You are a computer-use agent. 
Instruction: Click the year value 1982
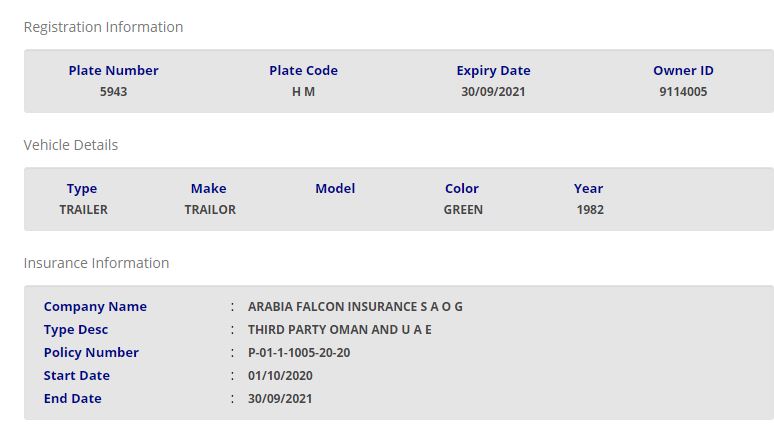(590, 210)
